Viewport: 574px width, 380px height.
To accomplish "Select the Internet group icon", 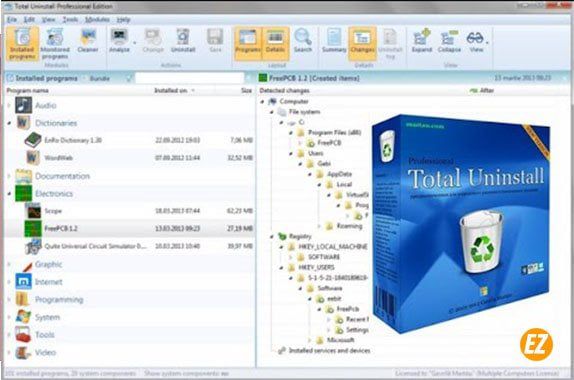I will [x=23, y=282].
